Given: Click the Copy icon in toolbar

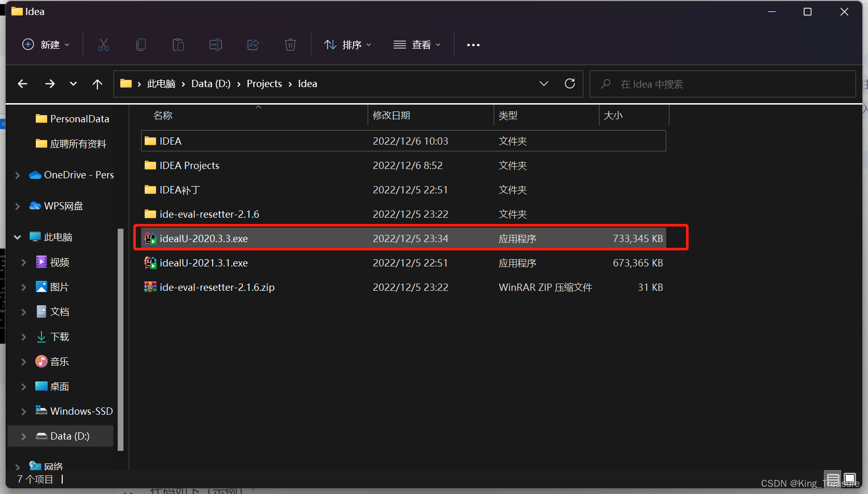Looking at the screenshot, I should [141, 45].
